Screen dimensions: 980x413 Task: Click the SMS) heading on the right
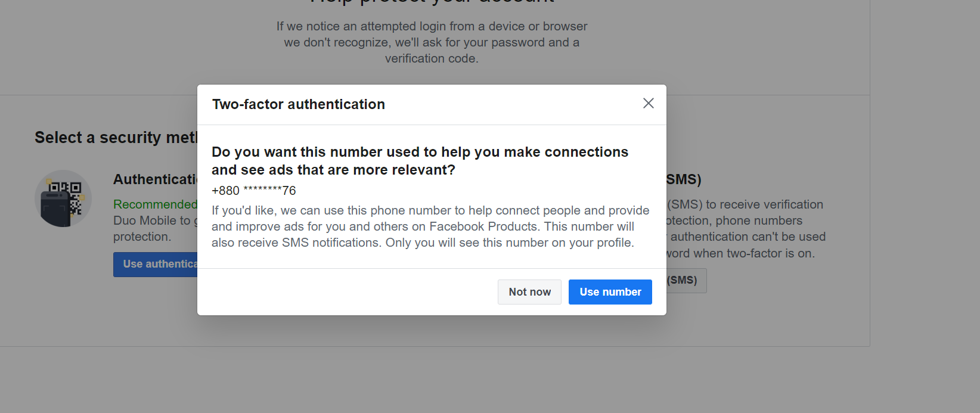(x=684, y=179)
